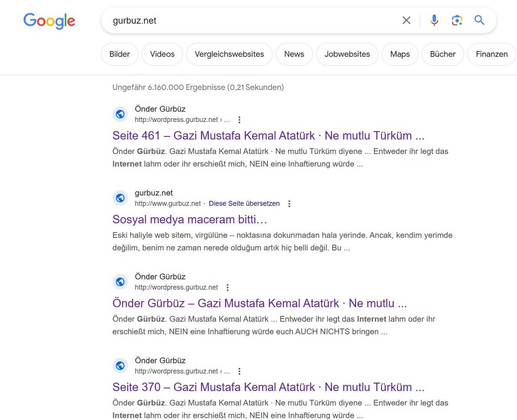
Task: Switch to the Bilder tab
Action: tap(120, 54)
